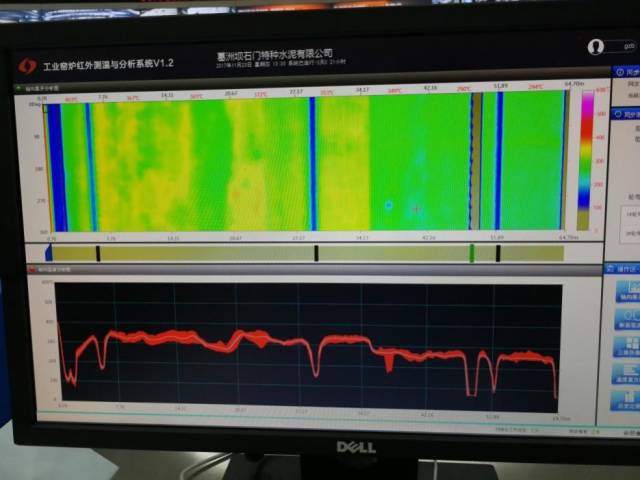Click the 64.70m axis label above the thermal map
The width and height of the screenshot is (640, 480).
[x=574, y=84]
